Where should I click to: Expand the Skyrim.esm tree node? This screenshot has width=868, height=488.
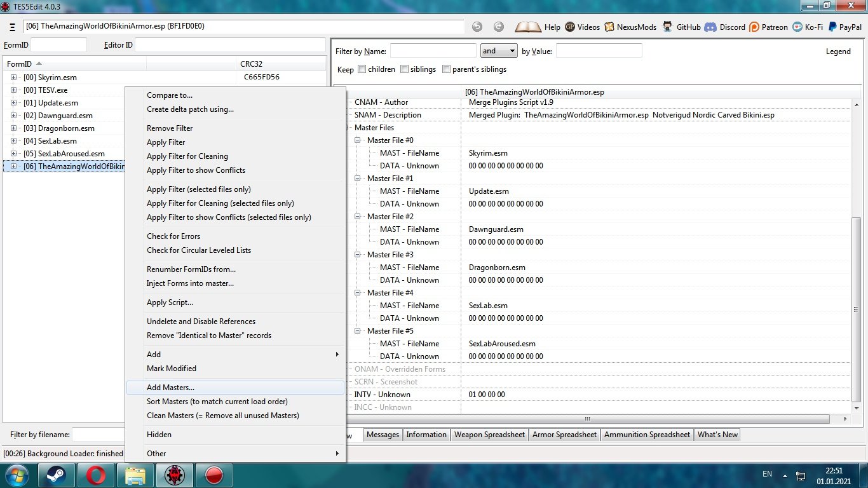pos(13,77)
